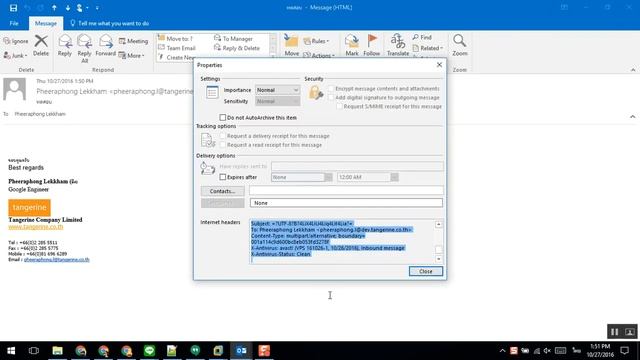Switch to Outlook taskbar icon
This screenshot has height=360, width=640.
[241, 351]
